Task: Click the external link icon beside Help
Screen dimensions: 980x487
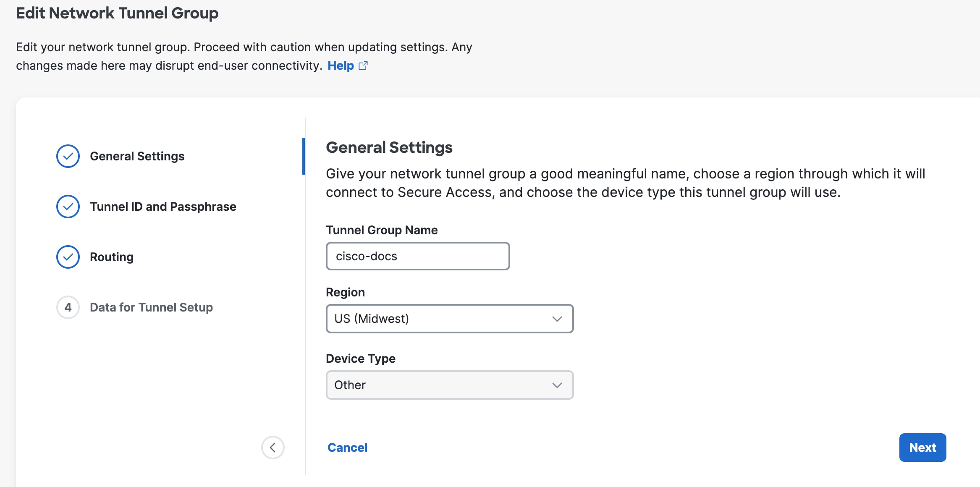Action: tap(363, 65)
